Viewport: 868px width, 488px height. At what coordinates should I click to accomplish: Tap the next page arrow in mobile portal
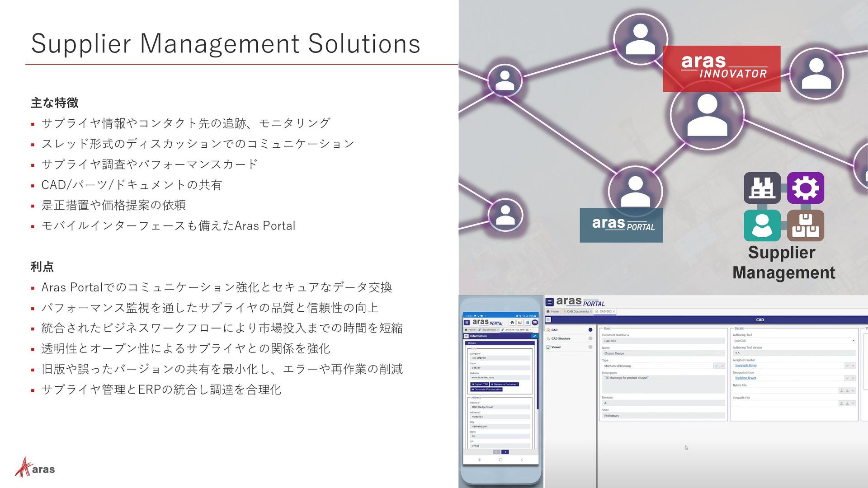[x=505, y=452]
